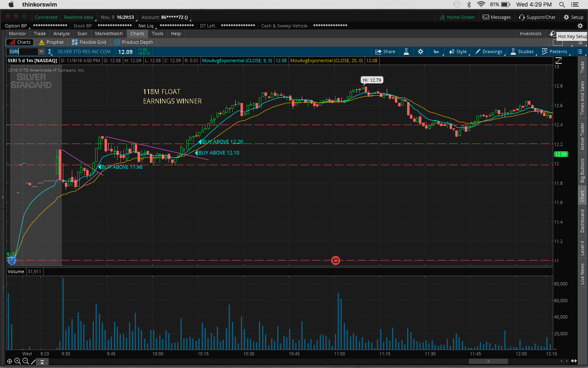588x368 pixels.
Task: Click the macOS Wi-Fi status icon
Action: [481, 4]
